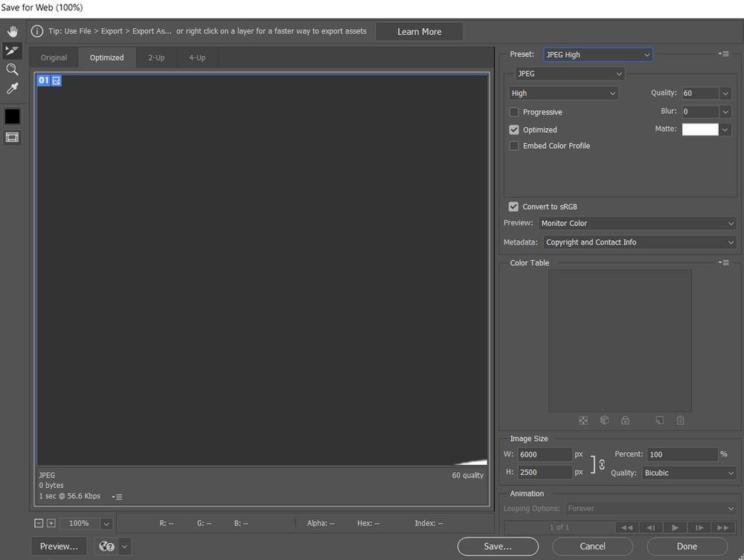Toggle slices visibility
This screenshot has height=560, width=744.
click(x=12, y=137)
